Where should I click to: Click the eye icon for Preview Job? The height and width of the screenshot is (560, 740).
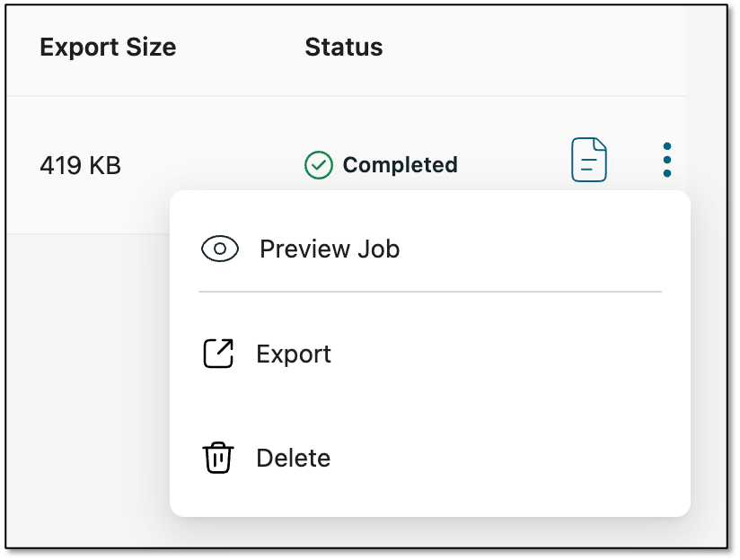(x=220, y=249)
